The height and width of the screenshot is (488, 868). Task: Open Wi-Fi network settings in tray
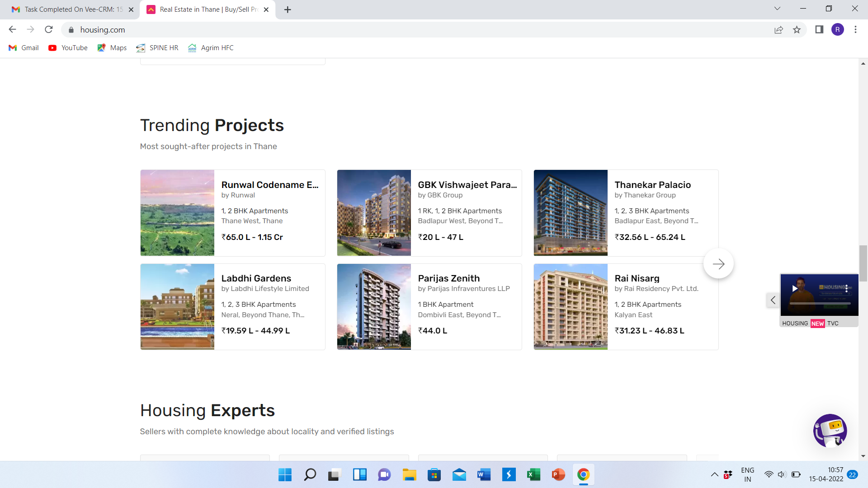click(769, 474)
